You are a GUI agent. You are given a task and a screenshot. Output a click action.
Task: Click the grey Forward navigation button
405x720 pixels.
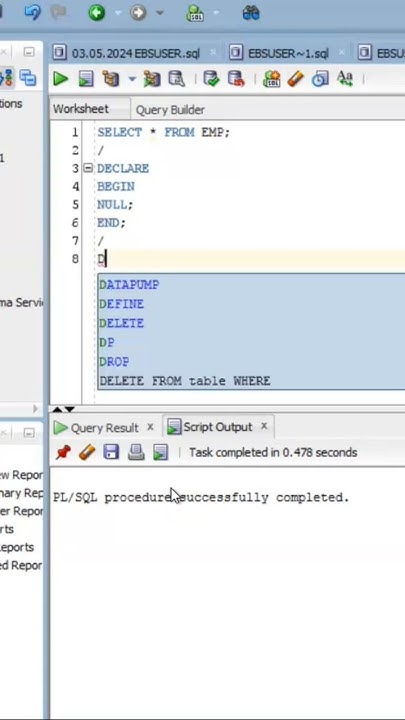138,13
